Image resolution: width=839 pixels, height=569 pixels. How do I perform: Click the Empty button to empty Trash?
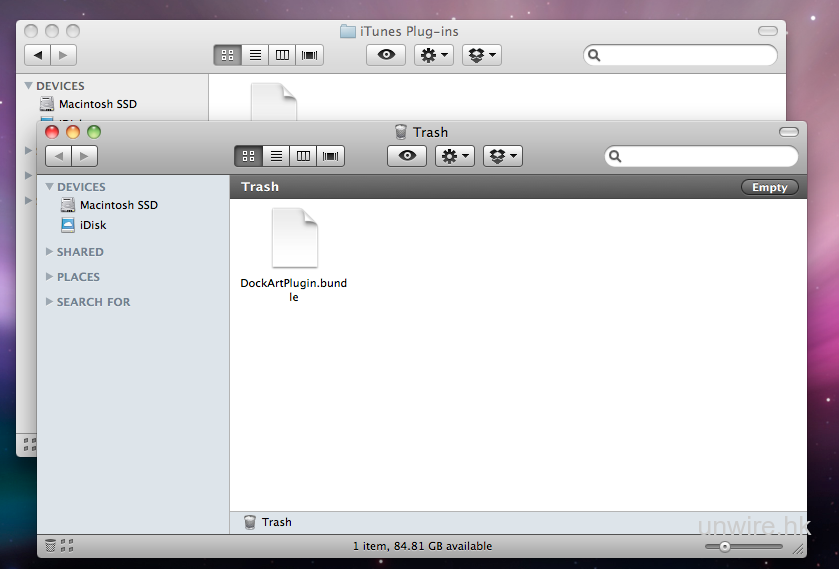[769, 187]
